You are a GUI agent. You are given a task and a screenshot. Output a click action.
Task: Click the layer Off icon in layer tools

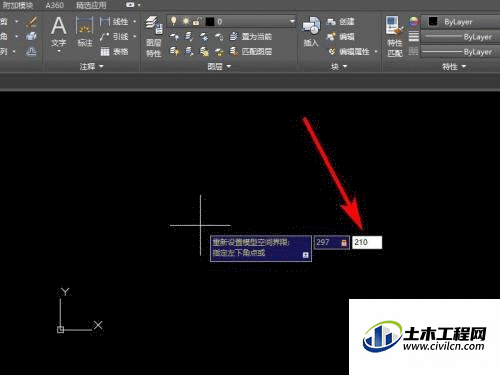click(174, 36)
